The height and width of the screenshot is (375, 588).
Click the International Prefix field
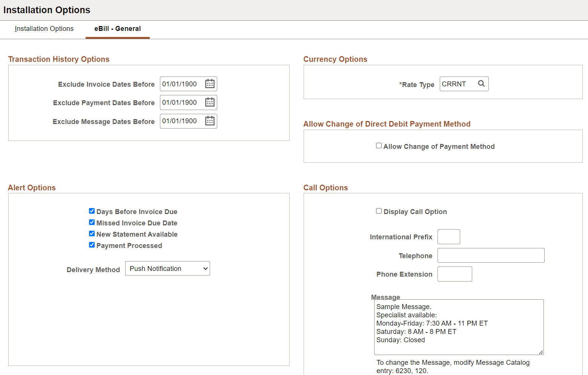448,236
